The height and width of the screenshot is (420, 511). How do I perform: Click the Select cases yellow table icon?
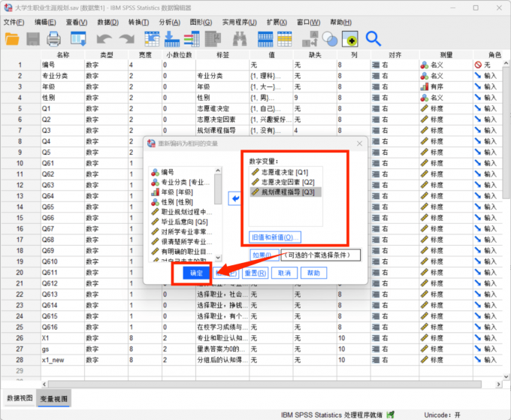285,39
